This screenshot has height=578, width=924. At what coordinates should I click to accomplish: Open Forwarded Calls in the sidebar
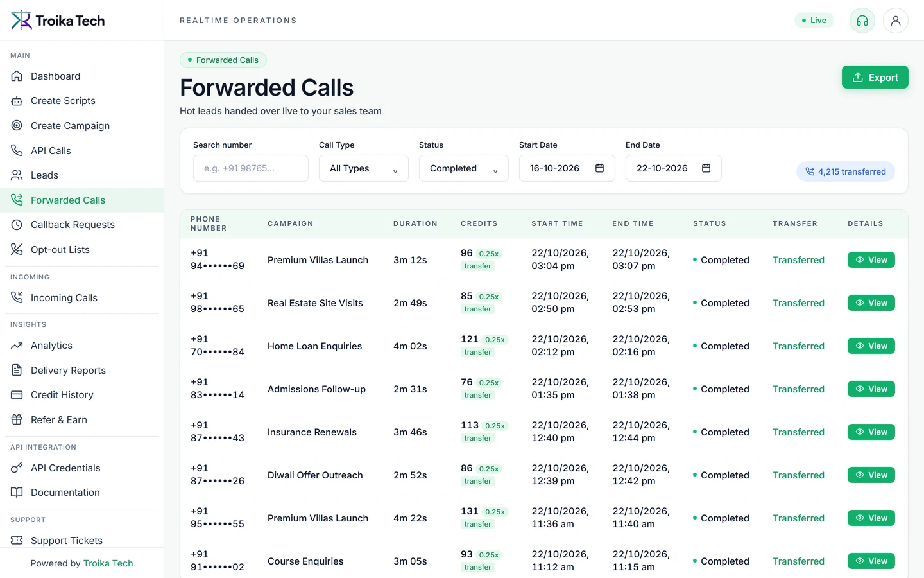coord(82,200)
